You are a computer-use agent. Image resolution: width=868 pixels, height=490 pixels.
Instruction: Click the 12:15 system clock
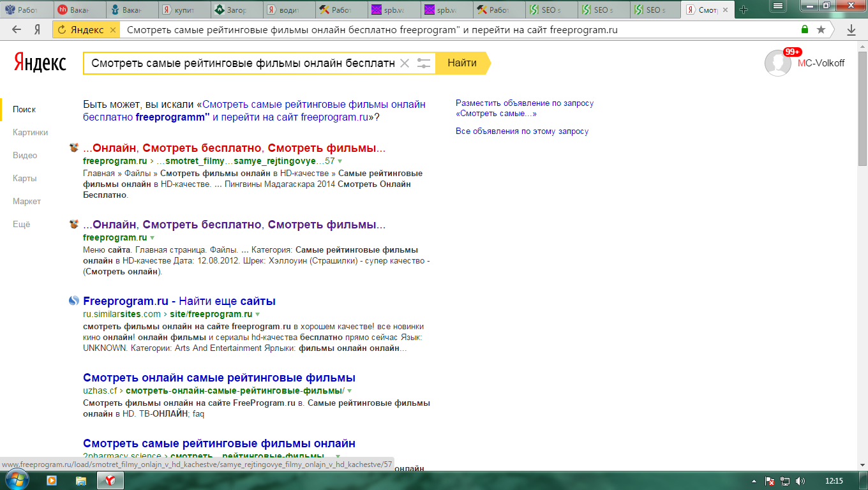(834, 480)
